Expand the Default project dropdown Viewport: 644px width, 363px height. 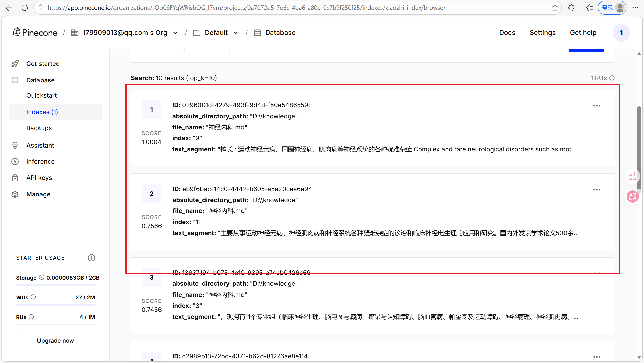pyautogui.click(x=236, y=33)
